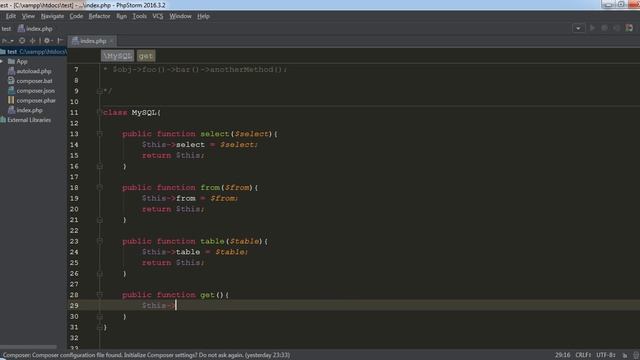Open the Edit menu
The image size is (640, 360).
pos(11,16)
